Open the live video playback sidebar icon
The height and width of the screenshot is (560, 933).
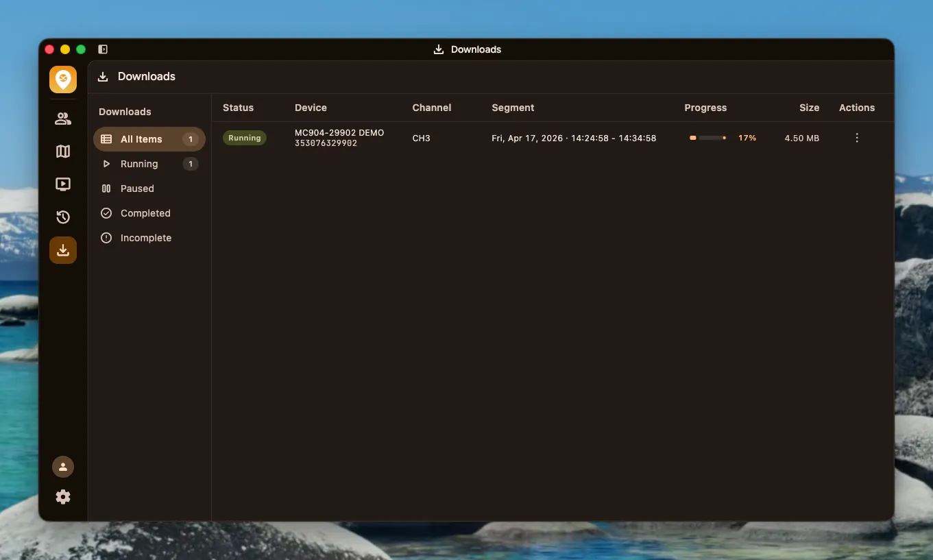(x=63, y=184)
